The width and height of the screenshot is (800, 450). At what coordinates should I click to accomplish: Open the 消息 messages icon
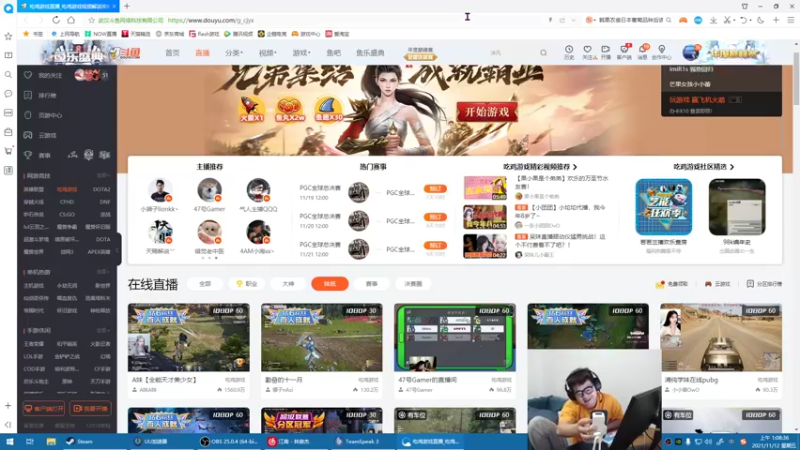pyautogui.click(x=642, y=52)
